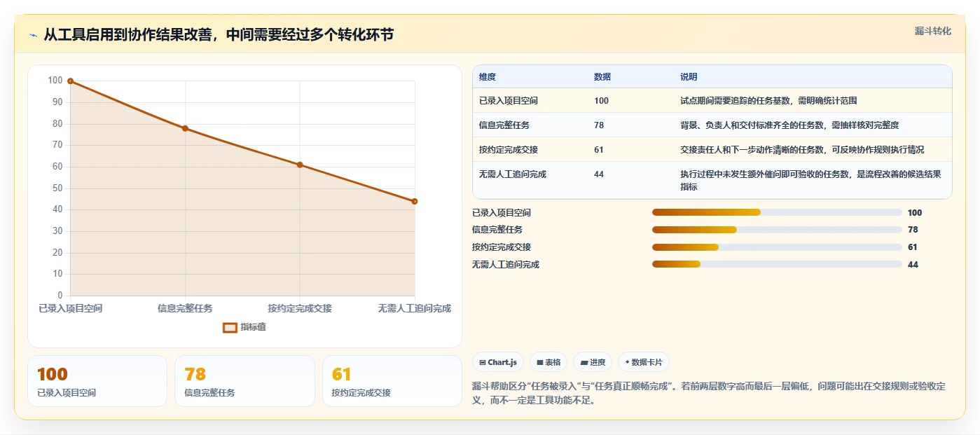The image size is (980, 435).
Task: Click the x-axis label 信息完整任务
Action: coord(185,308)
